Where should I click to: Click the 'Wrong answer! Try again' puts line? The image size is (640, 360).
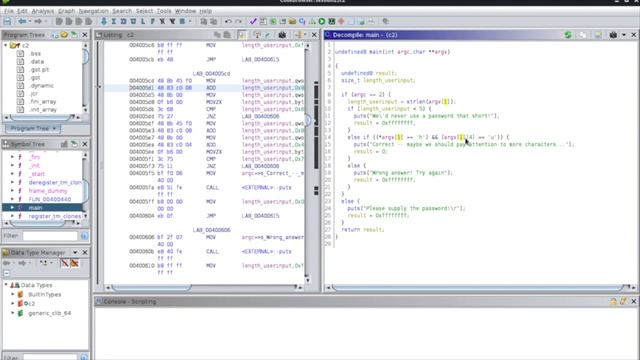(403, 173)
